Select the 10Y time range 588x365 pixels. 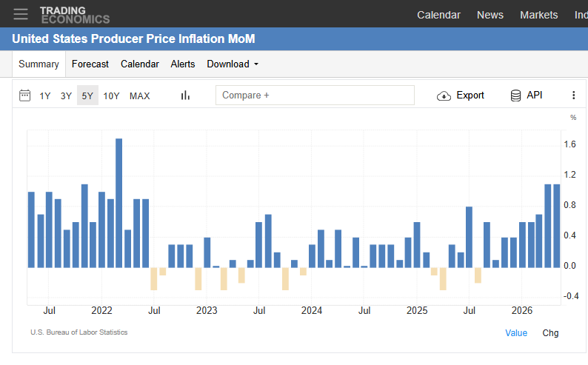click(x=111, y=96)
